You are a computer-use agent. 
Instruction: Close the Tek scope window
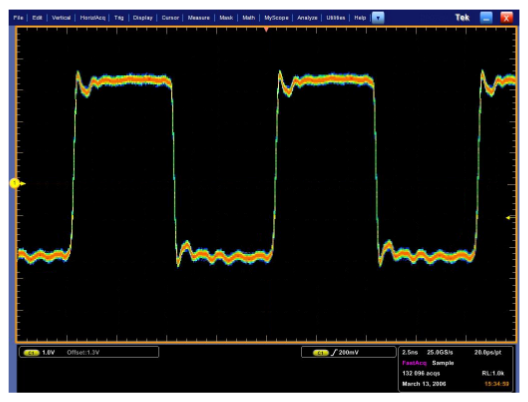point(506,18)
